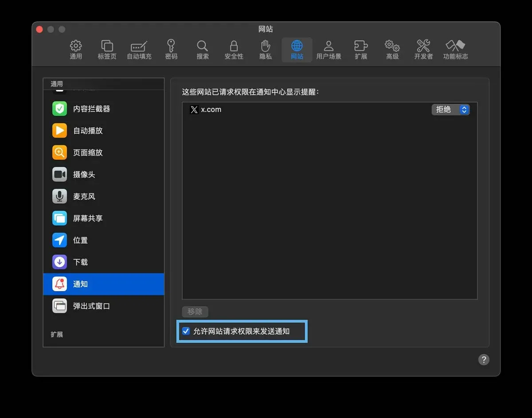This screenshot has width=532, height=418.
Task: Open the 自动填充 AutoFill settings tab
Action: (x=139, y=50)
